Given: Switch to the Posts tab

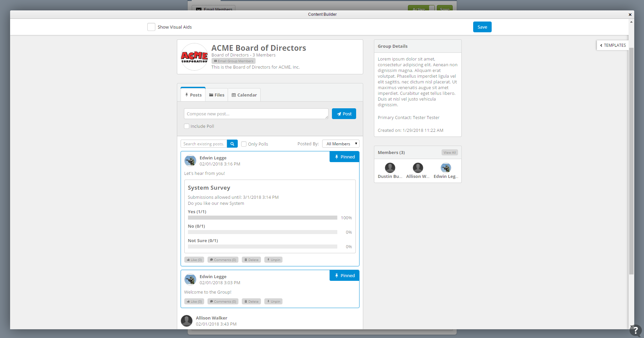Looking at the screenshot, I should (193, 95).
